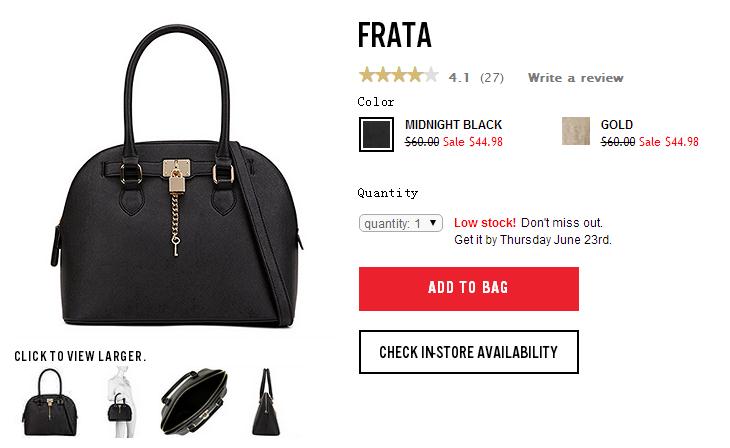Image resolution: width=730 pixels, height=448 pixels.
Task: View side profile bag thumbnail
Action: (x=266, y=402)
